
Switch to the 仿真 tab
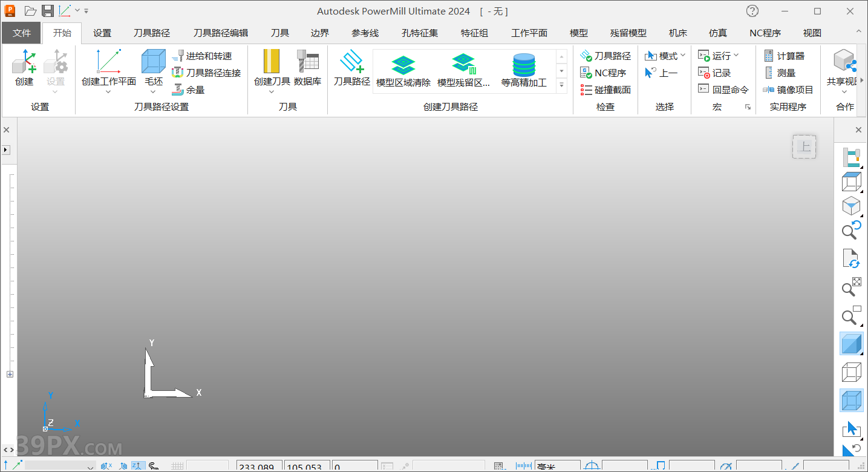coord(718,33)
